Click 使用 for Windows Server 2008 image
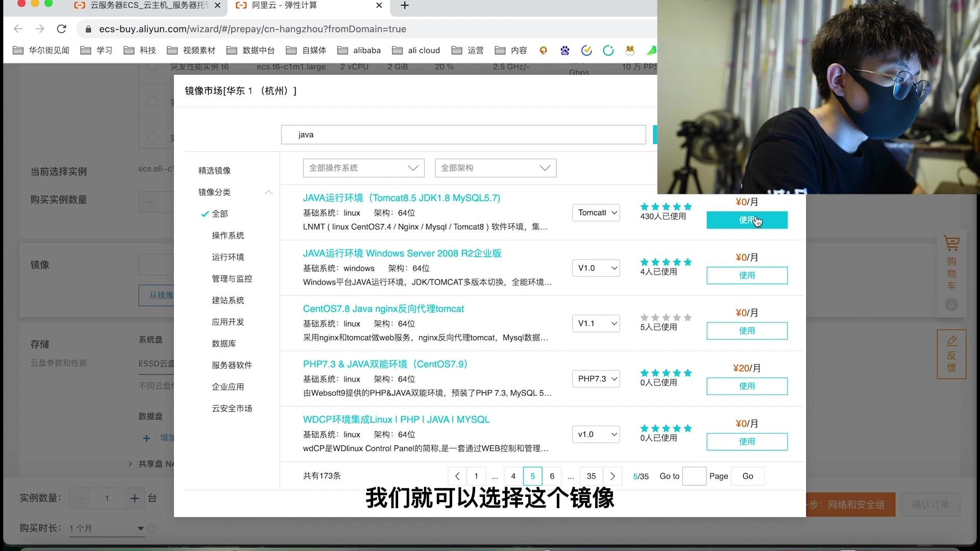This screenshot has height=551, width=980. pos(747,275)
